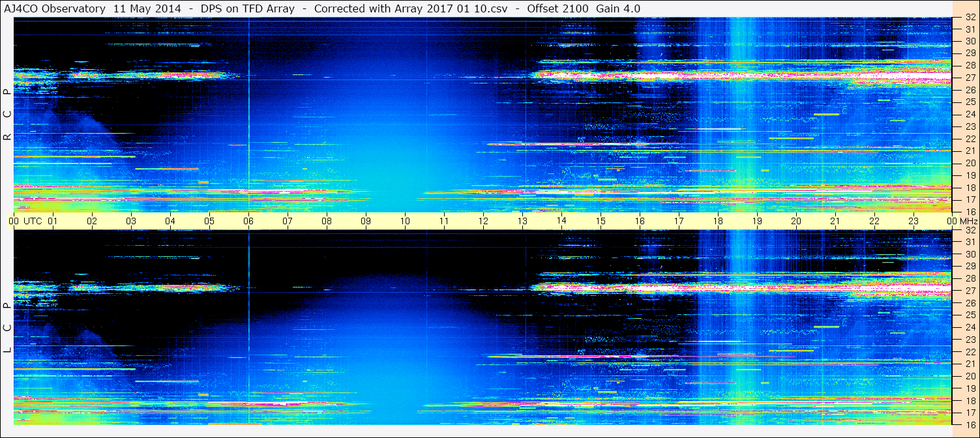The height and width of the screenshot is (438, 980).
Task: Select the "Gain 4.0" header value
Action: point(618,9)
